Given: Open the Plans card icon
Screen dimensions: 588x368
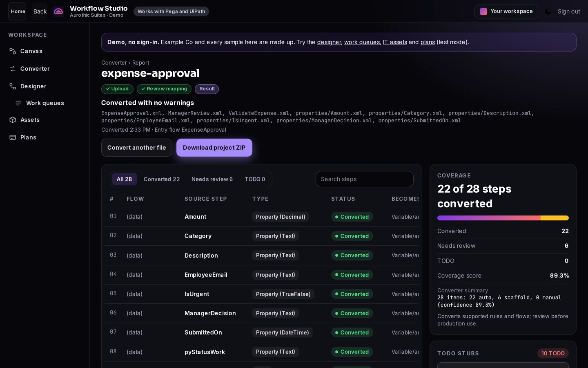Looking at the screenshot, I should (13, 137).
